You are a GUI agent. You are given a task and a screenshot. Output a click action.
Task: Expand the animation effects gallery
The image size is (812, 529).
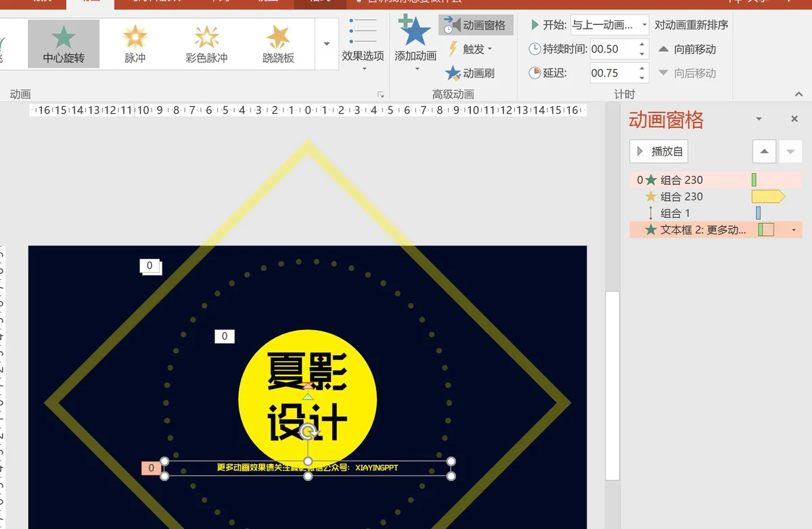click(x=327, y=44)
